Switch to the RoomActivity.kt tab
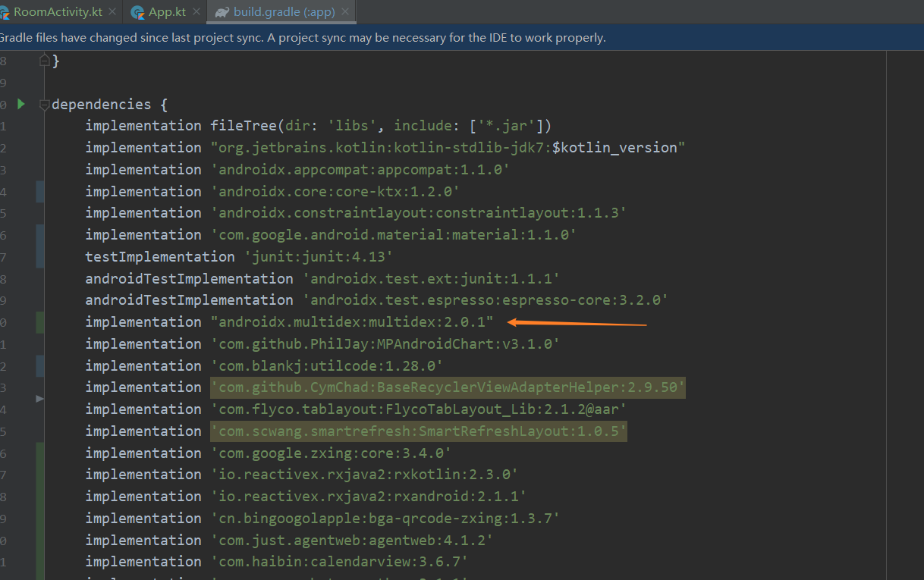Image resolution: width=924 pixels, height=580 pixels. coord(57,11)
